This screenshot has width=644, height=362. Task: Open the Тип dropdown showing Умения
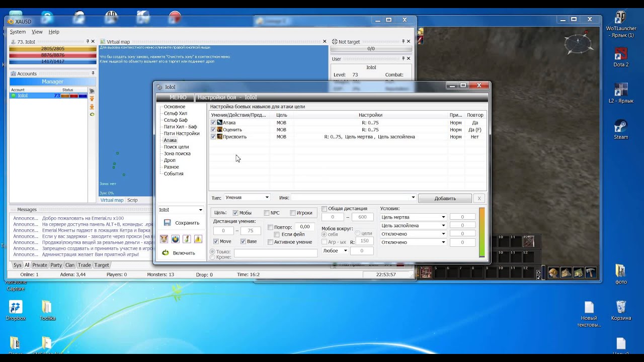tap(247, 198)
